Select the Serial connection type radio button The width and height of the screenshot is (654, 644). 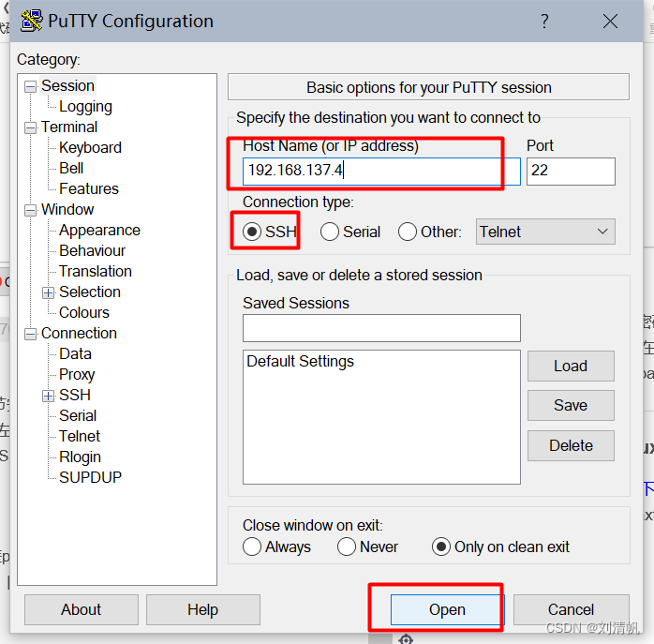330,232
